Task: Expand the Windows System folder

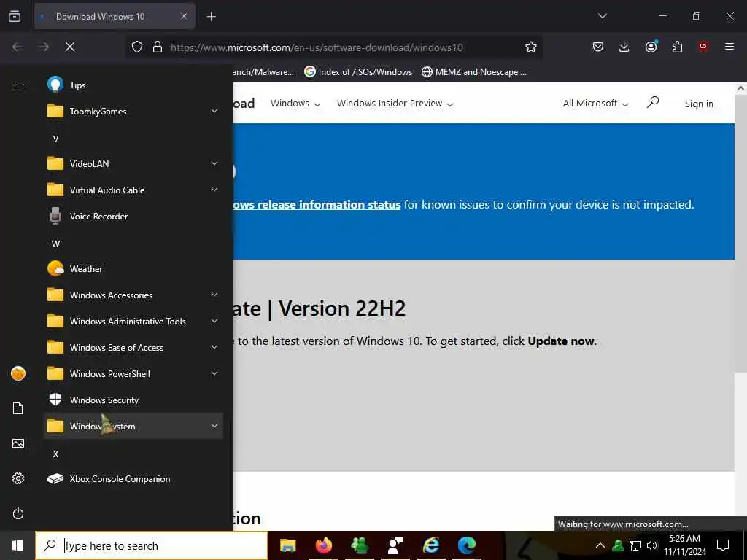Action: (x=133, y=426)
